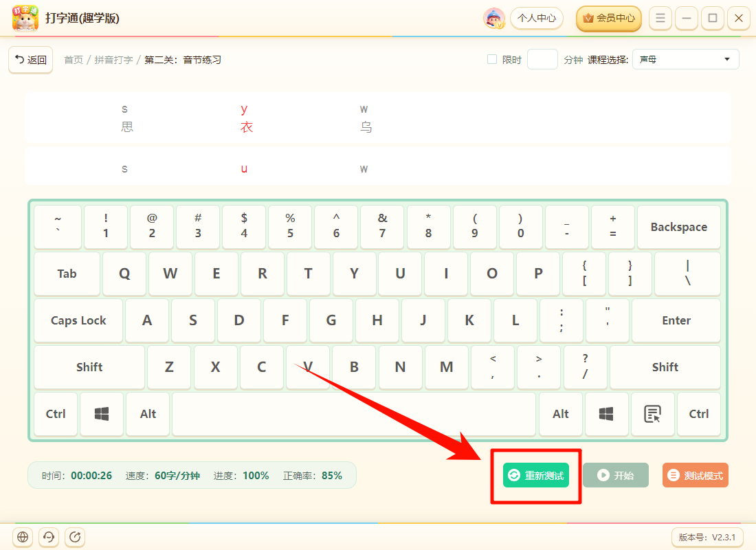Click the clockwise refresh icon in bottom bar
Screen dimensions: 756x550
coord(75,537)
